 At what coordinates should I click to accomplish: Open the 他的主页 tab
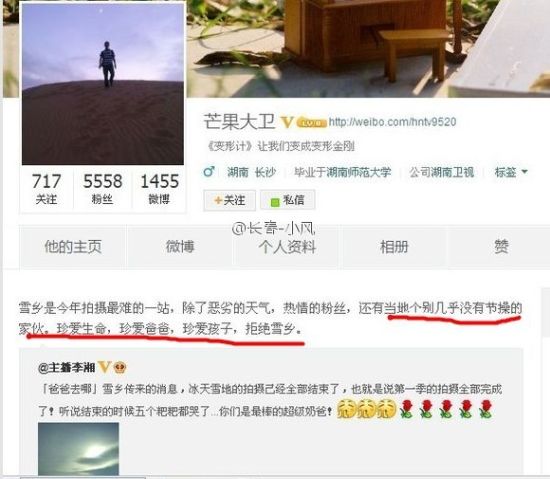point(73,247)
